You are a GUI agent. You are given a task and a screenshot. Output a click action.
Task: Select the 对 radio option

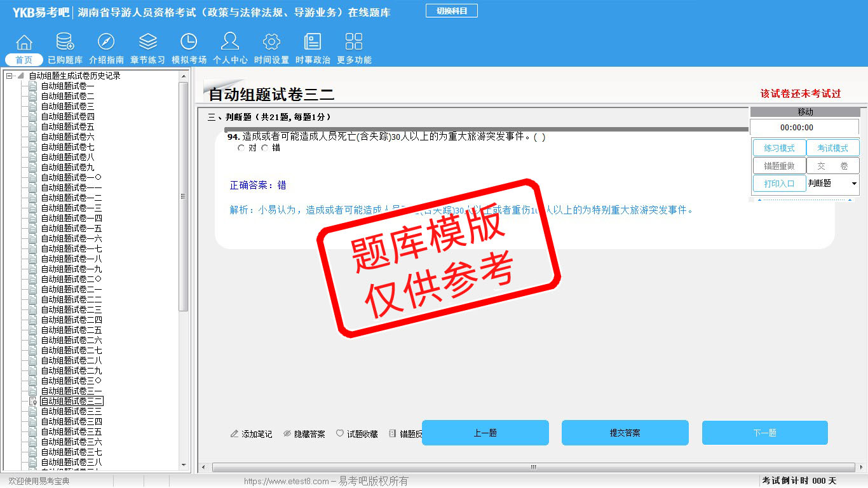click(241, 148)
